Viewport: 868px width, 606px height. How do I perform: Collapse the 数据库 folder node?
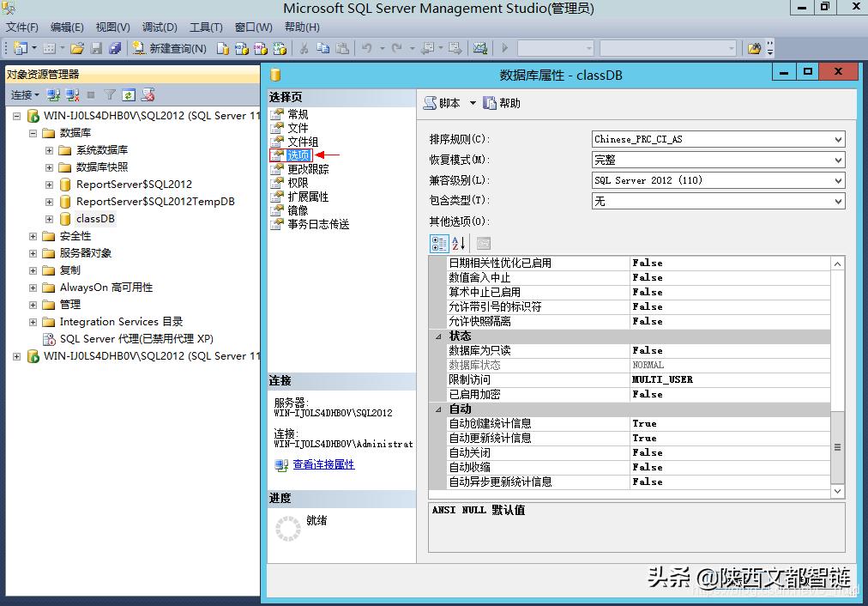(x=33, y=133)
